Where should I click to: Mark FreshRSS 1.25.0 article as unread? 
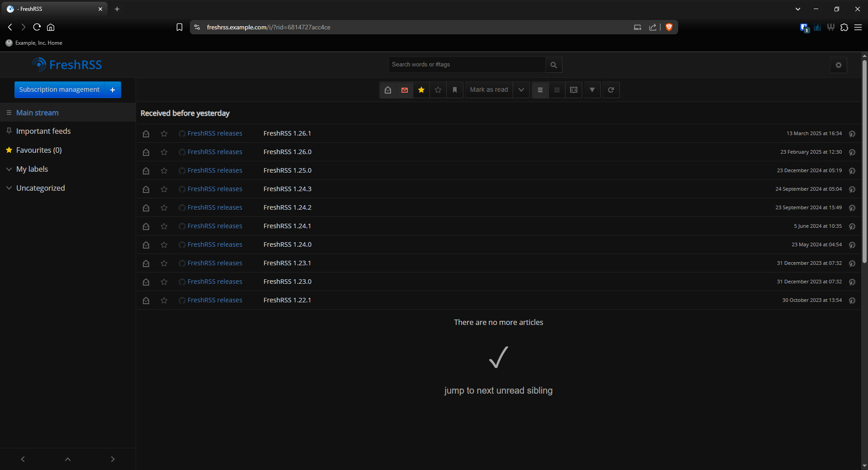point(146,171)
